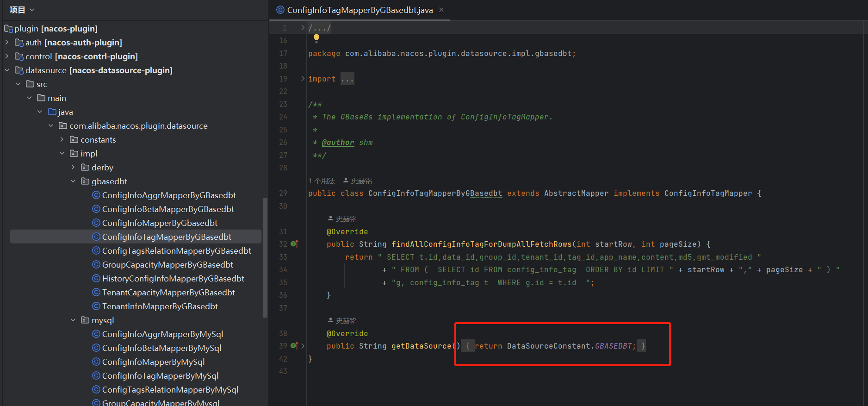Click the Java class icon on the editor tab
Image resolution: width=868 pixels, height=406 pixels.
pyautogui.click(x=280, y=10)
